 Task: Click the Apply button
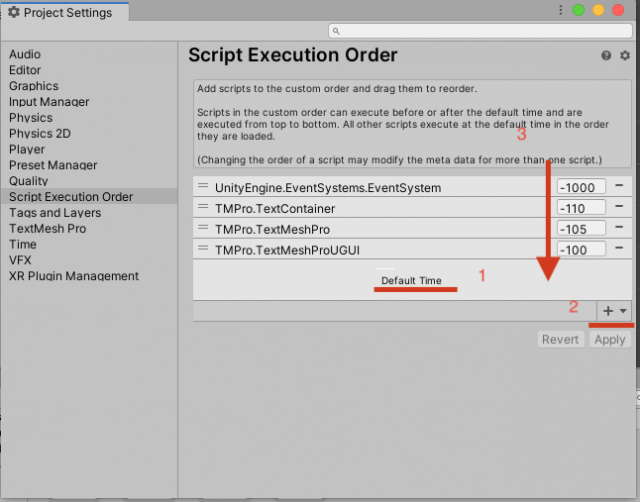click(610, 339)
